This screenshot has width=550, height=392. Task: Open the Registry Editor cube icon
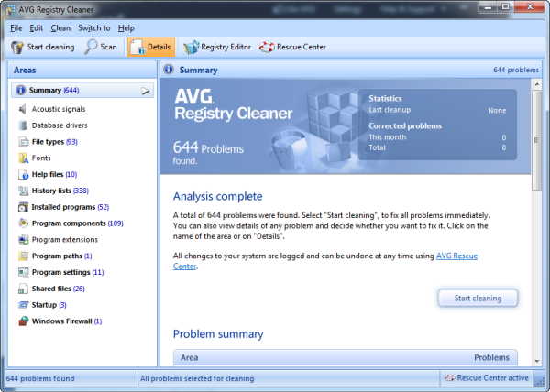(x=191, y=47)
